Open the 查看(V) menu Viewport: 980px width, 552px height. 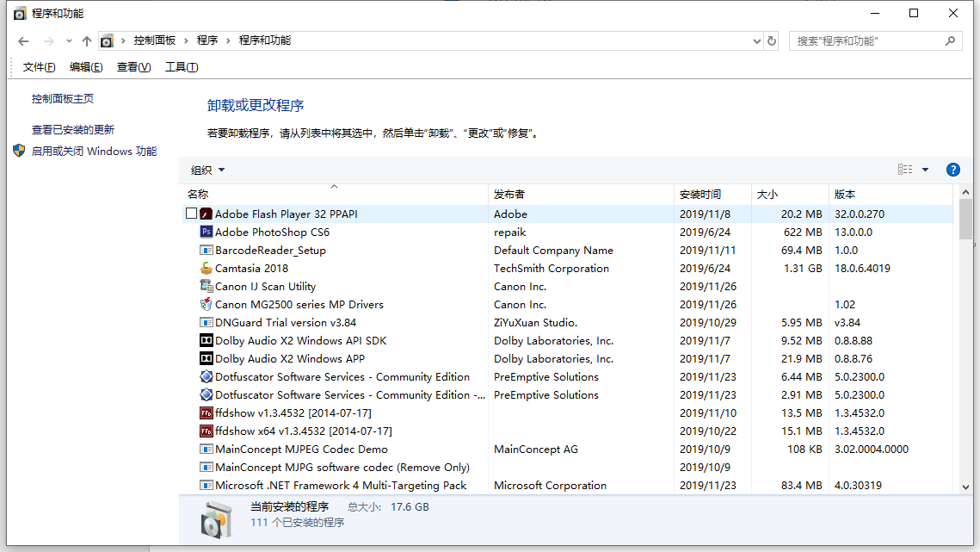pyautogui.click(x=133, y=67)
